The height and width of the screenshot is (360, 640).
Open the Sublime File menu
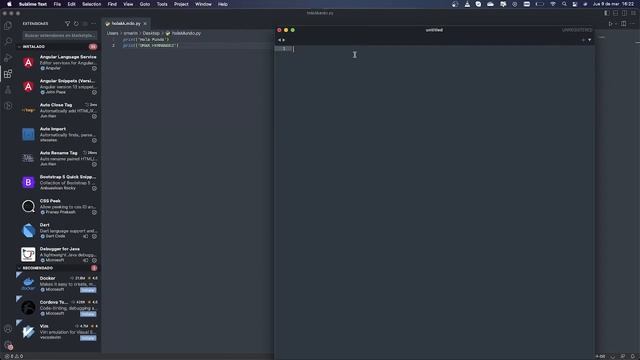click(x=57, y=4)
